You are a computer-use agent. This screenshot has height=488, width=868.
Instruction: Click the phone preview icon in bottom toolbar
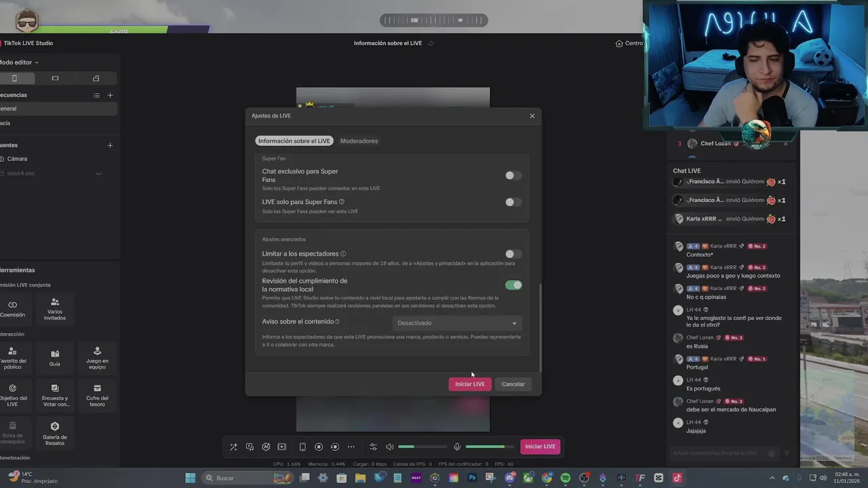click(302, 447)
